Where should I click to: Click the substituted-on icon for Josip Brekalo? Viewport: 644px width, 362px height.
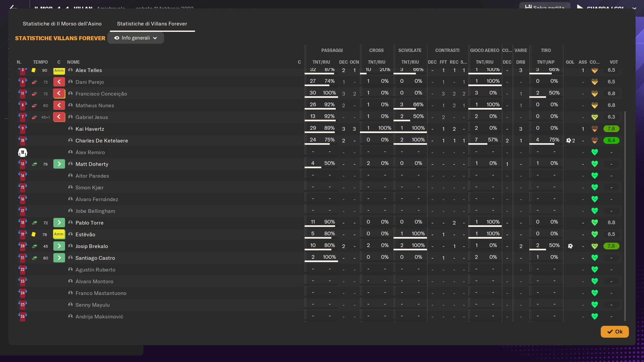59,246
